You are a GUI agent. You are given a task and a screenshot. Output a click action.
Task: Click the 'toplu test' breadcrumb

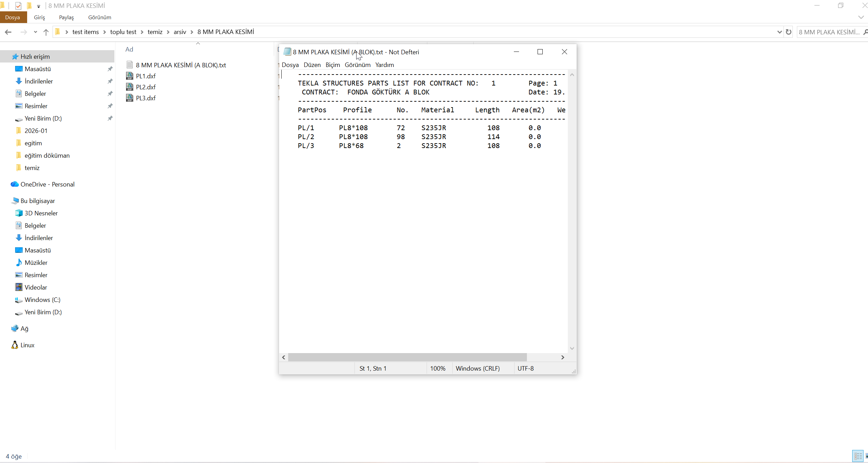coord(123,32)
